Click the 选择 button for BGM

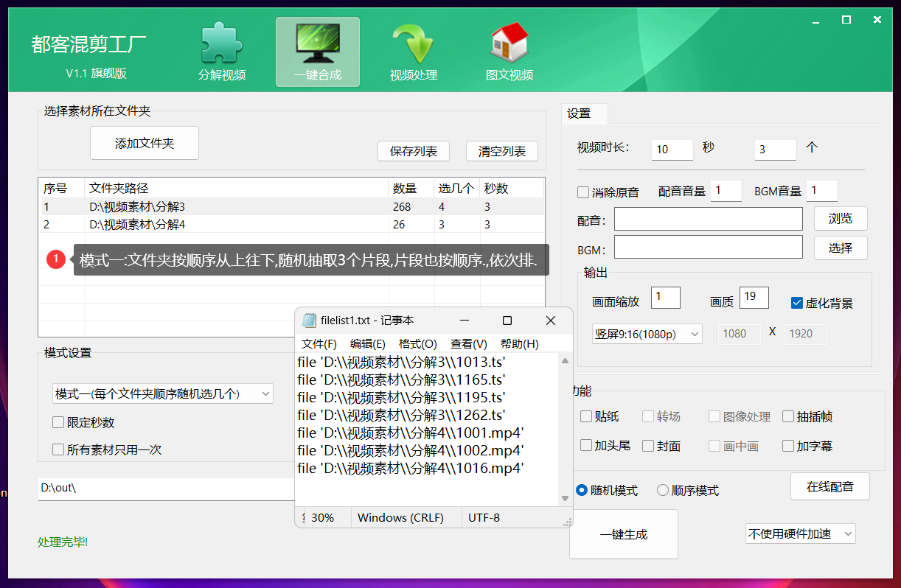pos(841,248)
